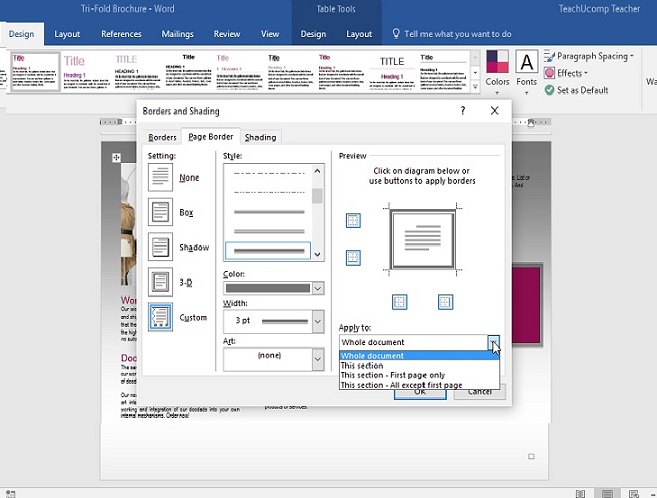The height and width of the screenshot is (498, 657).
Task: Toggle the top border preview button
Action: tap(353, 221)
